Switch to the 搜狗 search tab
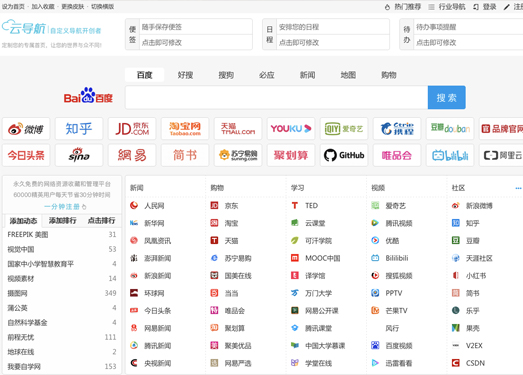This screenshot has height=375, width=523. point(226,75)
